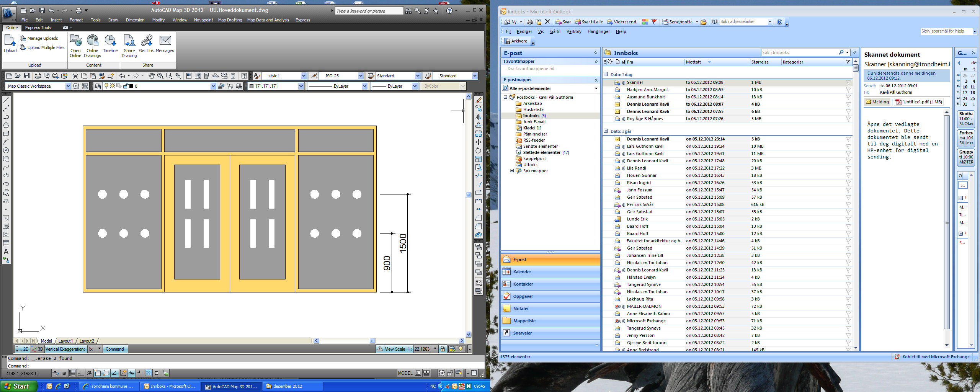Click the Outlook Help question mark icon
This screenshot has height=392, width=980.
click(779, 22)
